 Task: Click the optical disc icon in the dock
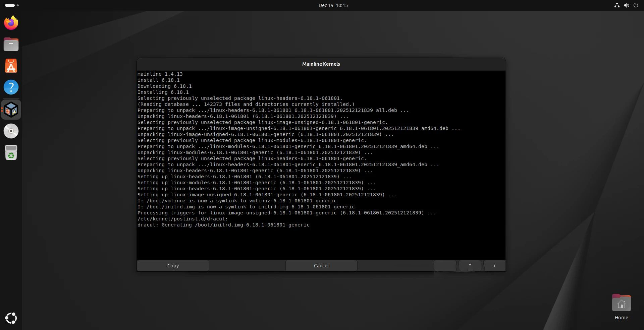pyautogui.click(x=11, y=131)
